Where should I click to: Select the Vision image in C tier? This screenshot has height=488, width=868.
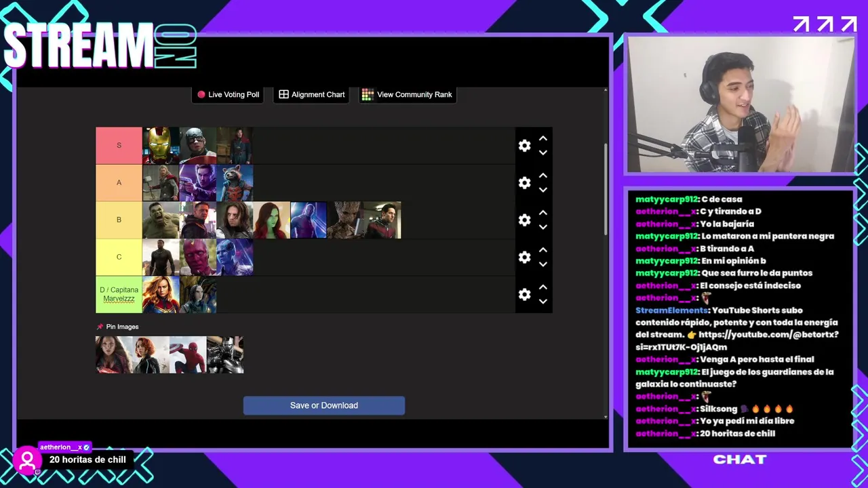coord(198,258)
